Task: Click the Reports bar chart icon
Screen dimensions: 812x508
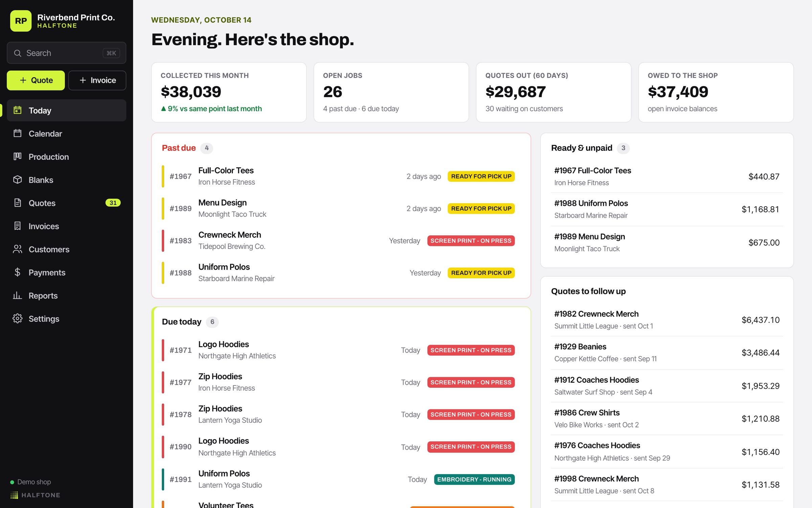Action: [x=18, y=295]
